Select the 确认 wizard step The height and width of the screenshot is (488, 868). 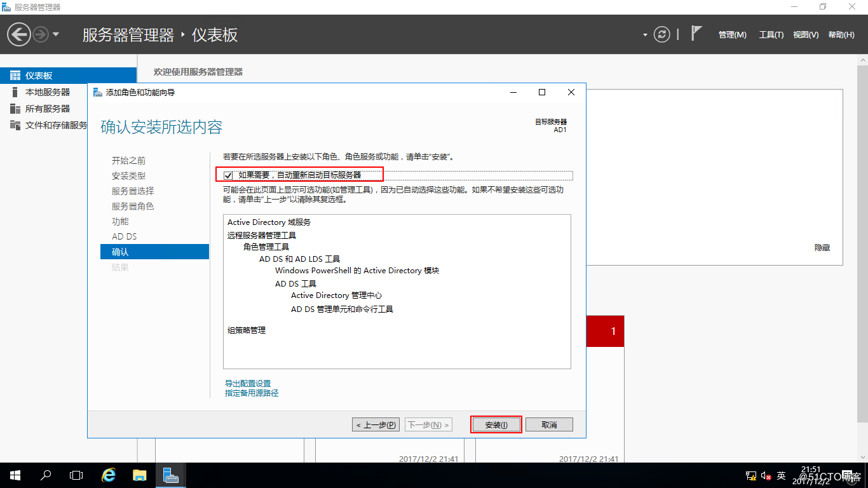pos(154,252)
